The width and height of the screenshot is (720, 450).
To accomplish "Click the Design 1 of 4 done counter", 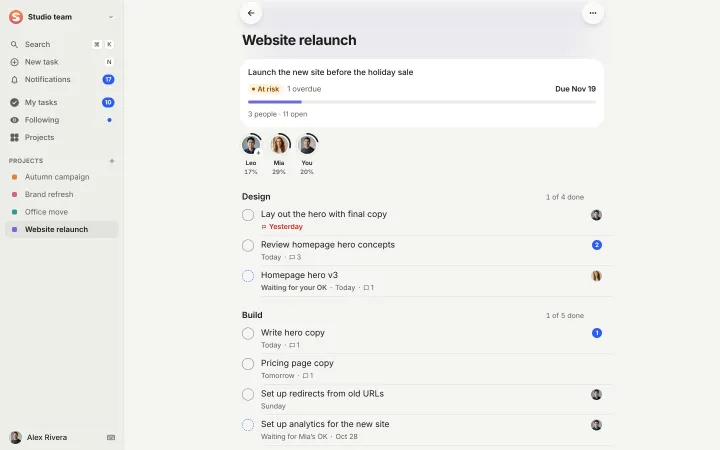I will point(565,197).
